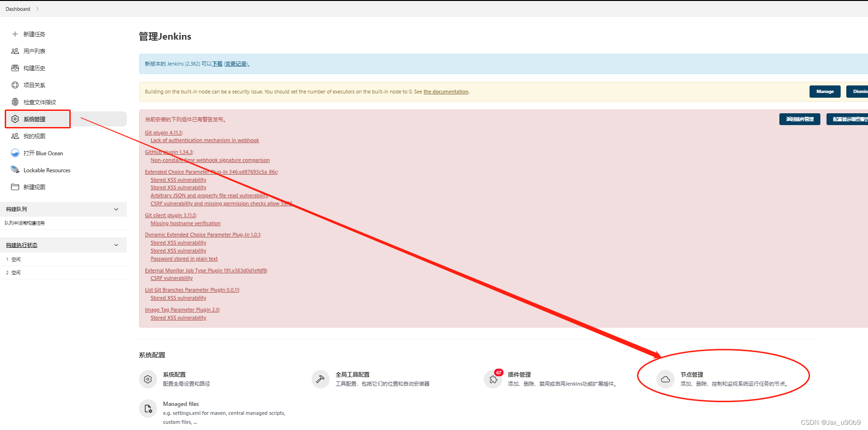This screenshot has height=430, width=868.
Task: Open the GitHub plugin 1.34.3 link
Action: pos(169,152)
